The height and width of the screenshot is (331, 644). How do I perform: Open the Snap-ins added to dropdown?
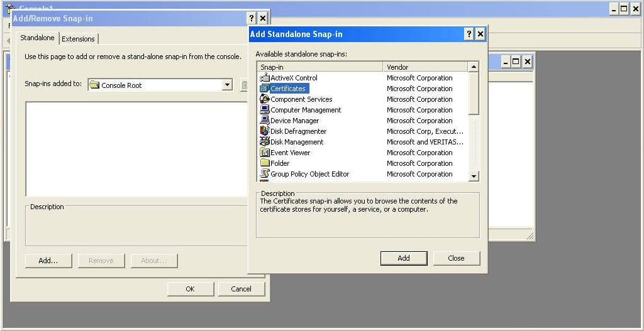(227, 85)
